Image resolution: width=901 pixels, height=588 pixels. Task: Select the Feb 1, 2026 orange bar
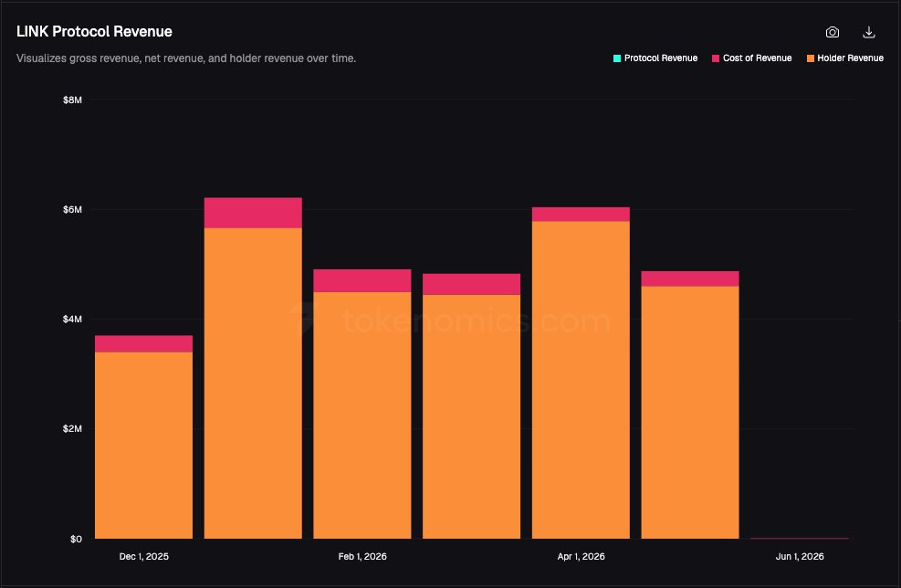pyautogui.click(x=362, y=415)
